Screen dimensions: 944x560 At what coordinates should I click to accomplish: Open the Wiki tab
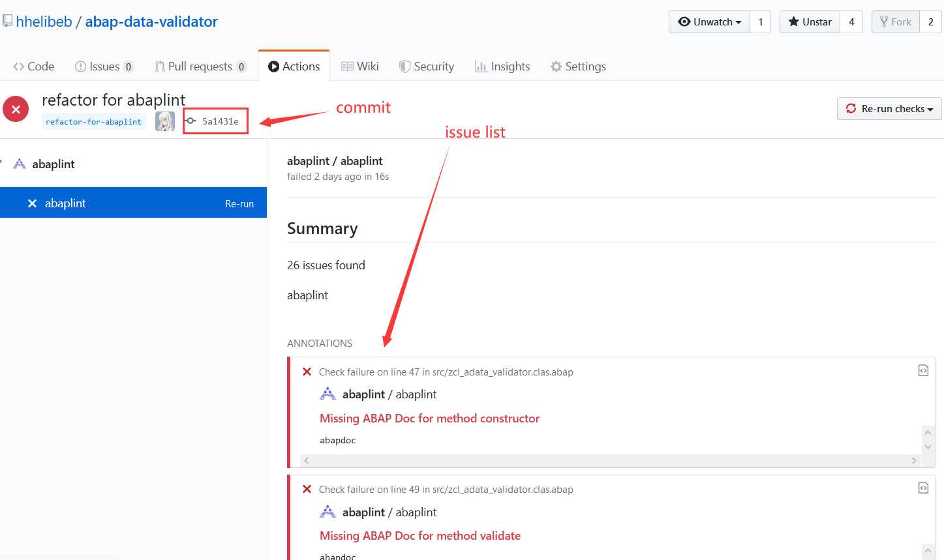pos(360,66)
